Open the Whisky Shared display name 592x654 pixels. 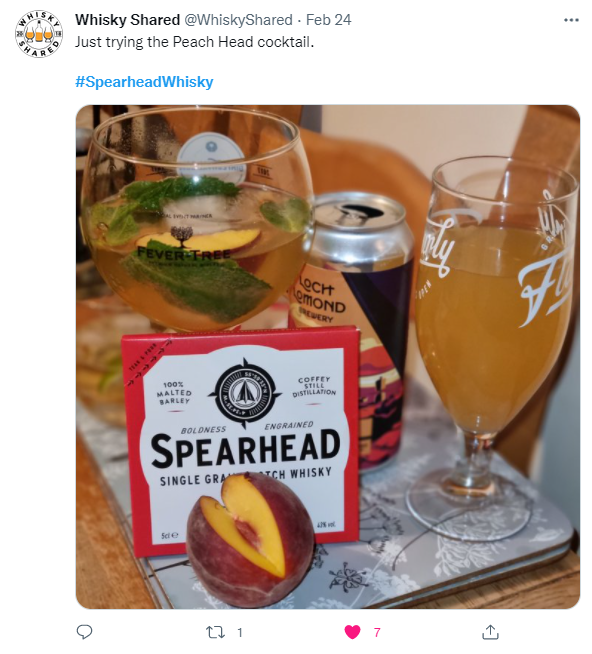127,20
